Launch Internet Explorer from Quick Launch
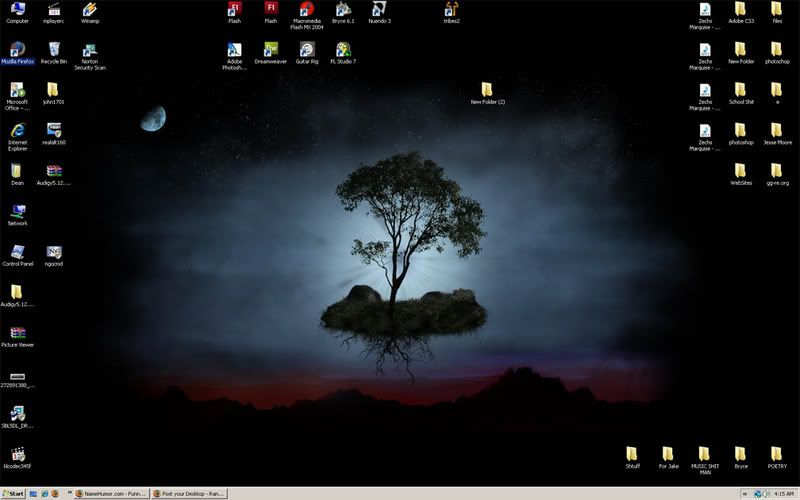 click(44, 493)
